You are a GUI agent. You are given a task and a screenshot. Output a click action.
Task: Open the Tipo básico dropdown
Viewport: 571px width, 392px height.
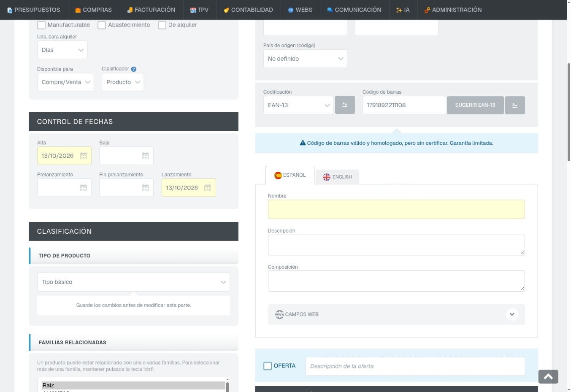coord(133,282)
